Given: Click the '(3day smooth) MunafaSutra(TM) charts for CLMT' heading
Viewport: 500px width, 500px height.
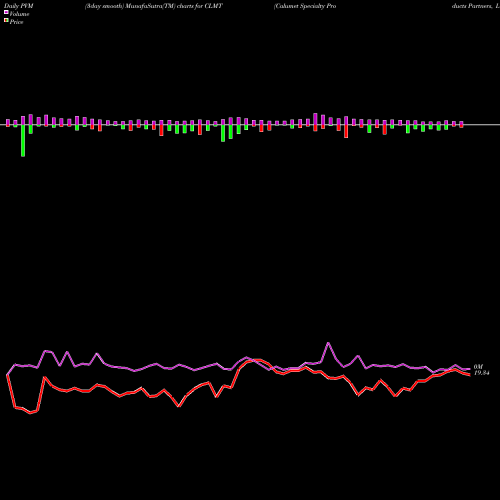Looking at the screenshot, I should coord(154,6).
